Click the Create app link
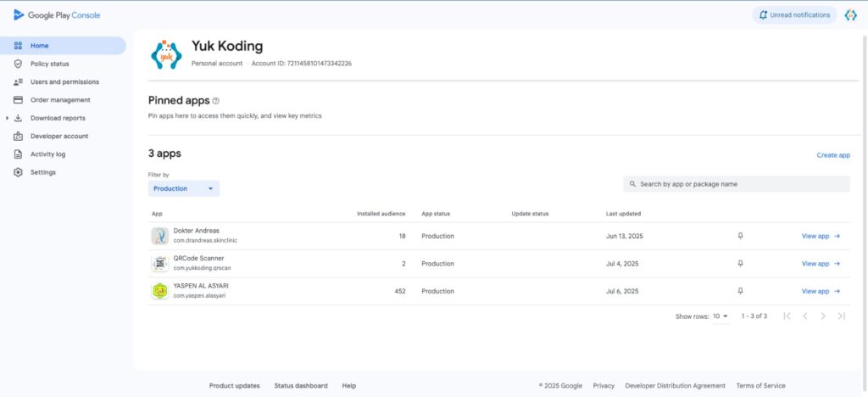 (x=833, y=155)
